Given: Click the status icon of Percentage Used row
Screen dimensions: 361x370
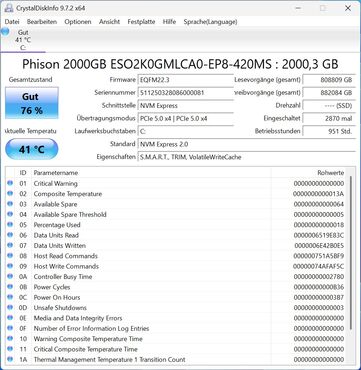Looking at the screenshot, I should tap(10, 224).
